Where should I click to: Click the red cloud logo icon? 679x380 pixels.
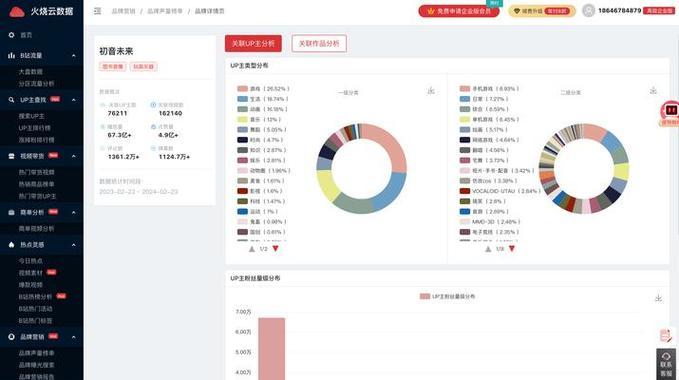(x=17, y=12)
